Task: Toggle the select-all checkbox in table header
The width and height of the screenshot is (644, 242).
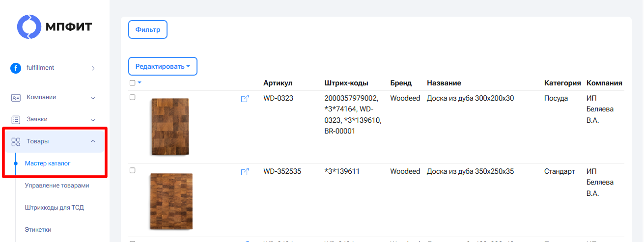Action: (x=133, y=83)
